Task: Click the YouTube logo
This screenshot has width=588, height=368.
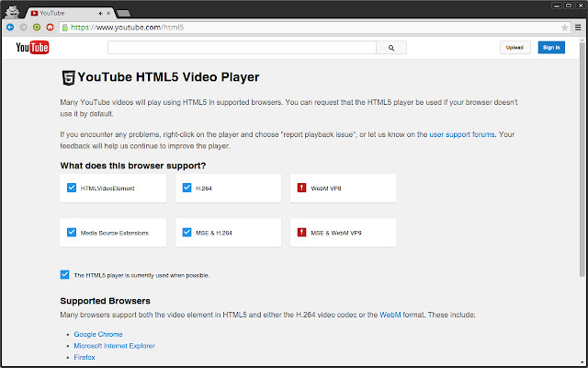Action: pos(32,48)
